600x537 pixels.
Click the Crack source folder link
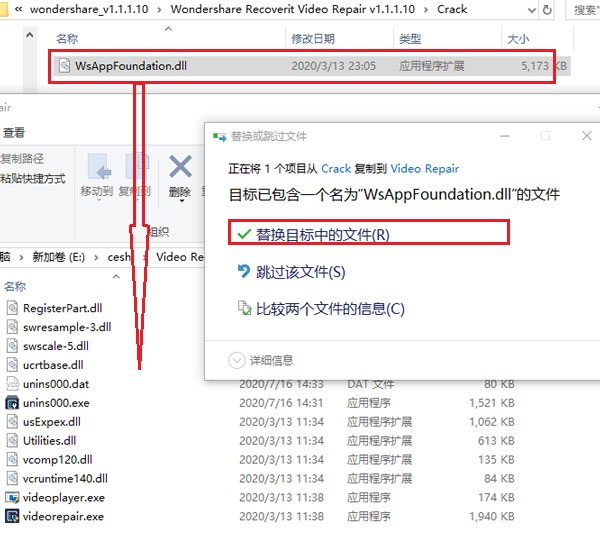(x=336, y=169)
